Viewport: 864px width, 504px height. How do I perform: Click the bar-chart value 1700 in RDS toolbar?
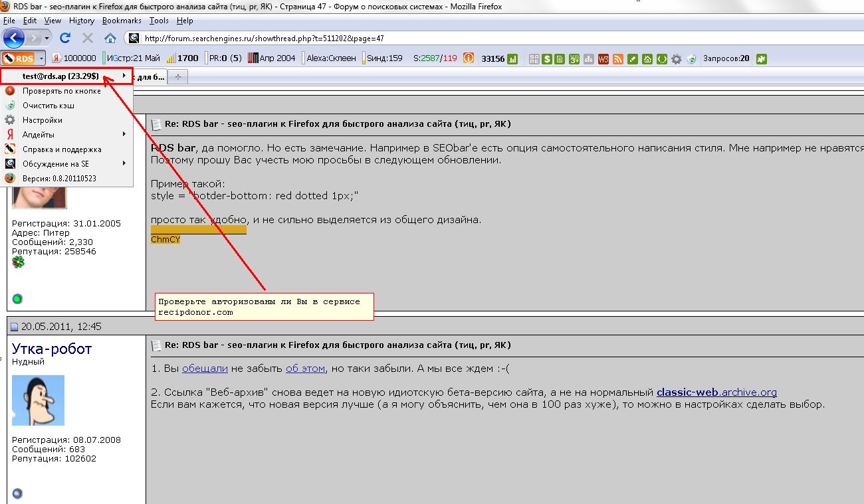click(x=182, y=58)
